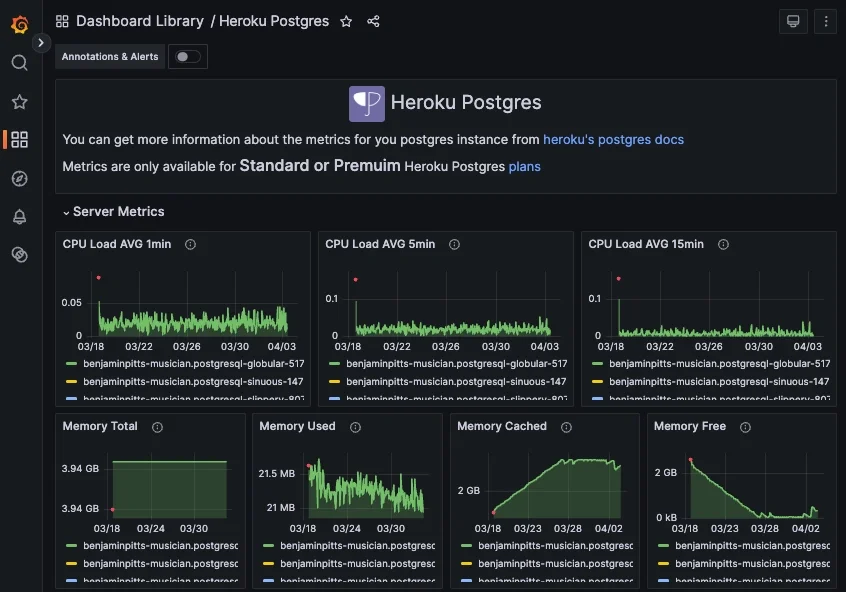Star the Heroku Postgres dashboard

[x=346, y=21]
